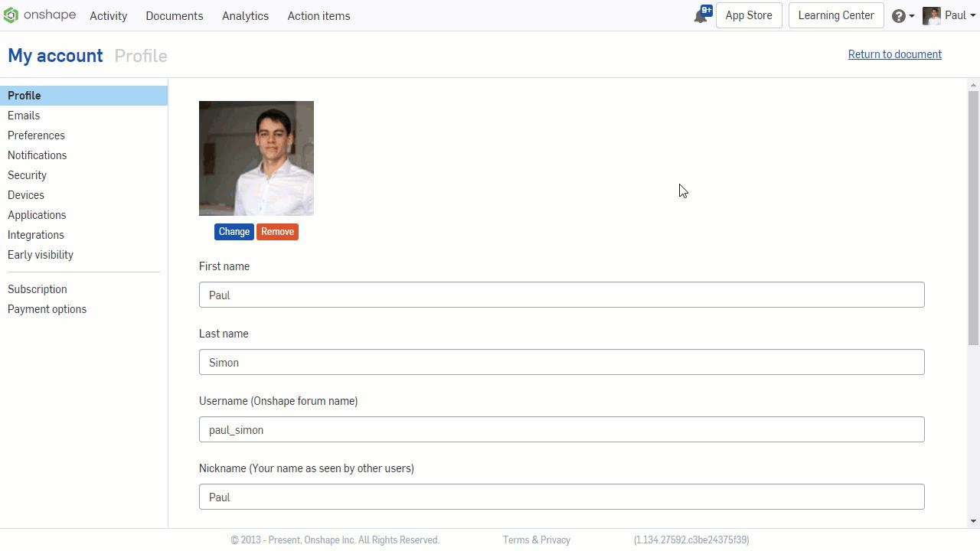Switch to the Security section
The height and width of the screenshot is (551, 980).
click(27, 175)
